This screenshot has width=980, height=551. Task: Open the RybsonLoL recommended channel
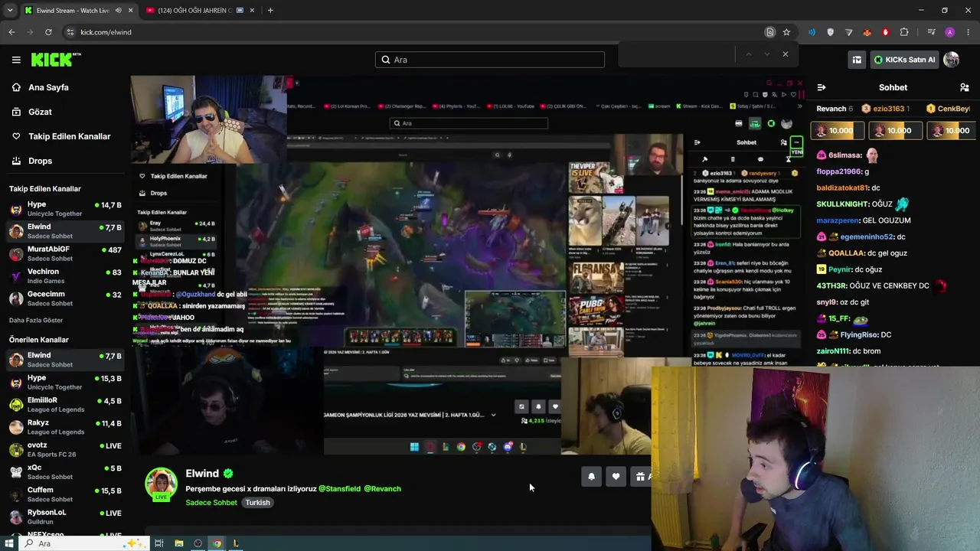(65, 516)
